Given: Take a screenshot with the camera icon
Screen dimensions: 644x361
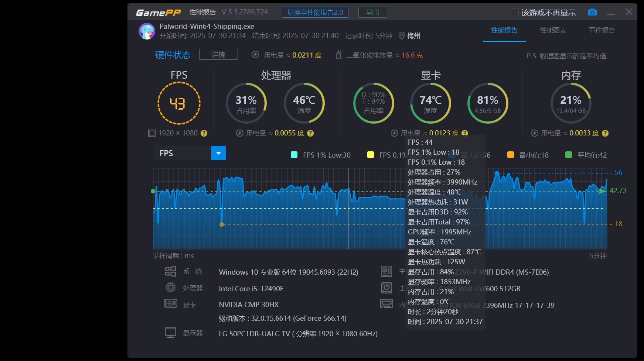Looking at the screenshot, I should coord(592,12).
